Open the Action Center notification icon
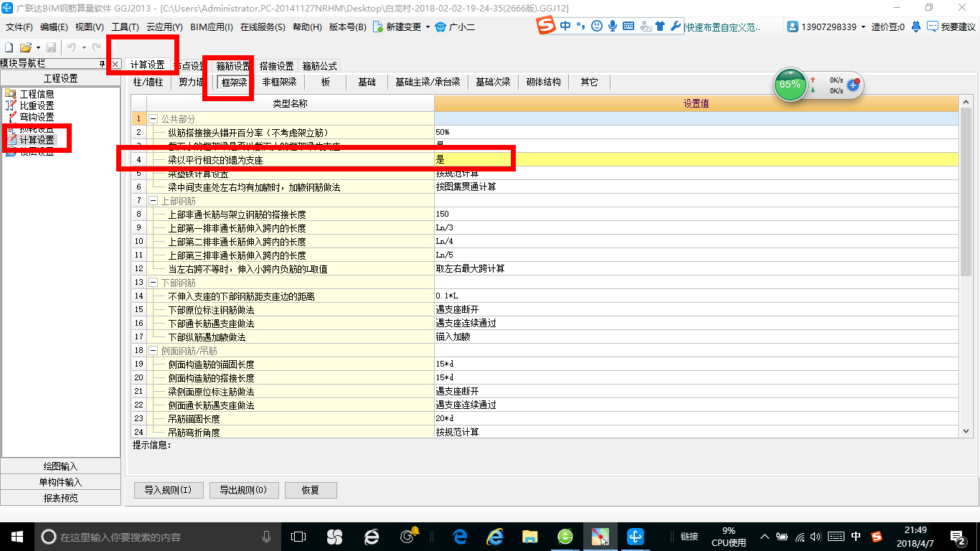The height and width of the screenshot is (551, 980). pyautogui.click(x=958, y=536)
